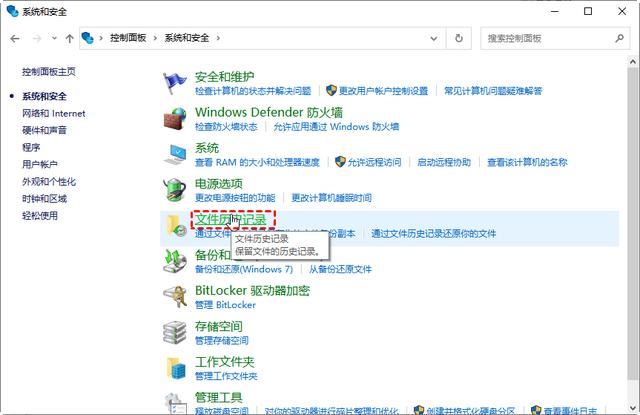Open 安全和维护 heading link
Screen dimensions: 640x415
(x=224, y=77)
